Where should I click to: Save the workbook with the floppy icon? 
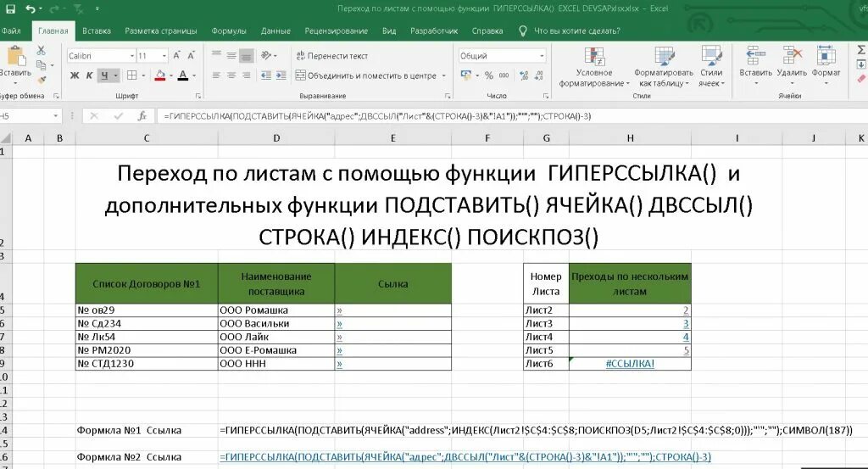(10, 8)
